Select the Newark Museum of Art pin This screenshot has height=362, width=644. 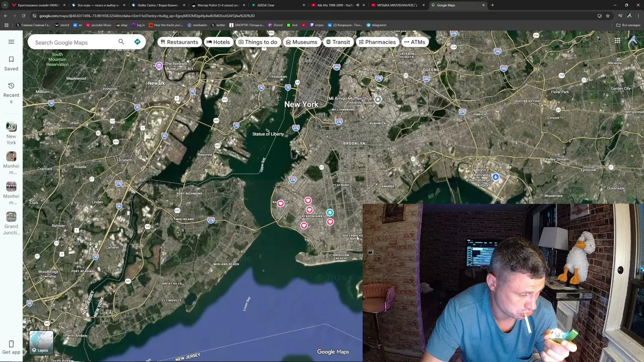pyautogui.click(x=159, y=65)
